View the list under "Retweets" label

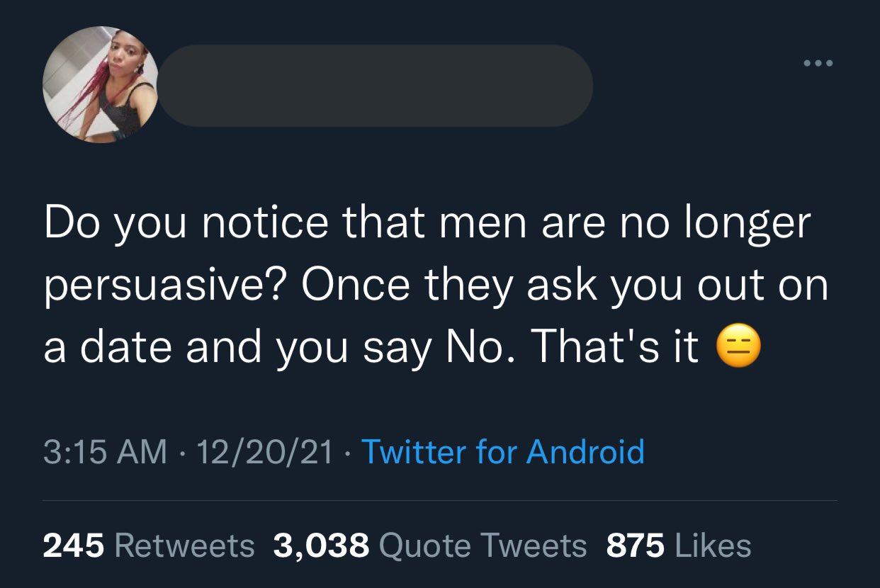tap(184, 545)
